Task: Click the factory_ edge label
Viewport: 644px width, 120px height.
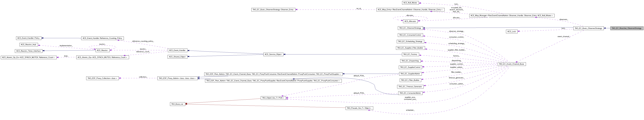Action: [x=456, y=56]
